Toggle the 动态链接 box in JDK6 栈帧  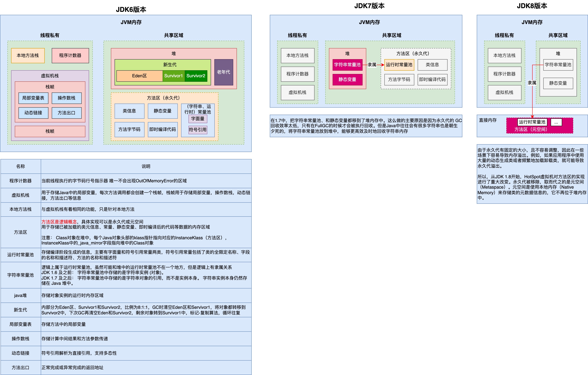[33, 113]
